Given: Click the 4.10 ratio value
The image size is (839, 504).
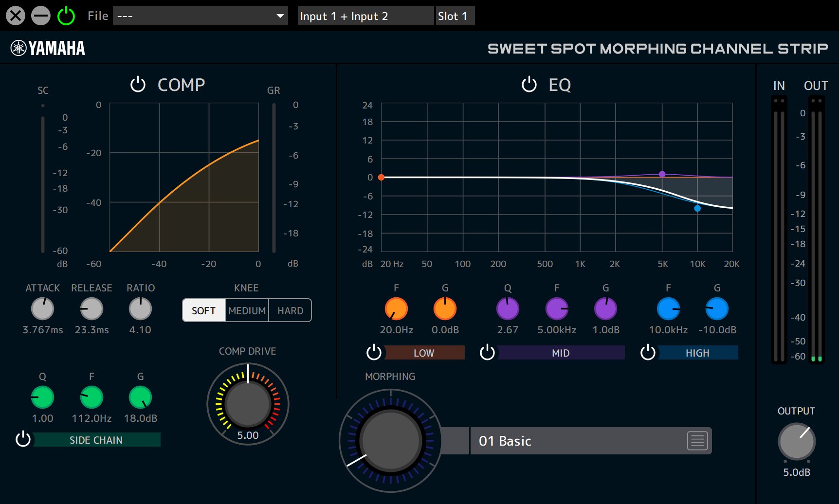Looking at the screenshot, I should pos(140,330).
